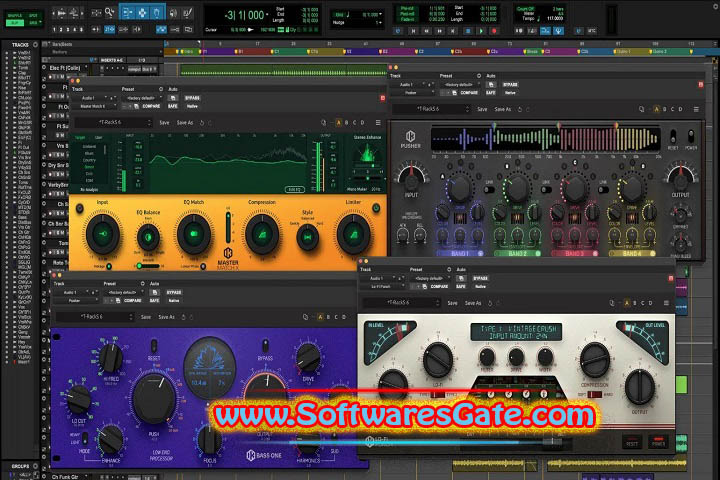Click the Add EQ button in spectrum display
Viewport: 720px width, 480px height.
pos(294,189)
